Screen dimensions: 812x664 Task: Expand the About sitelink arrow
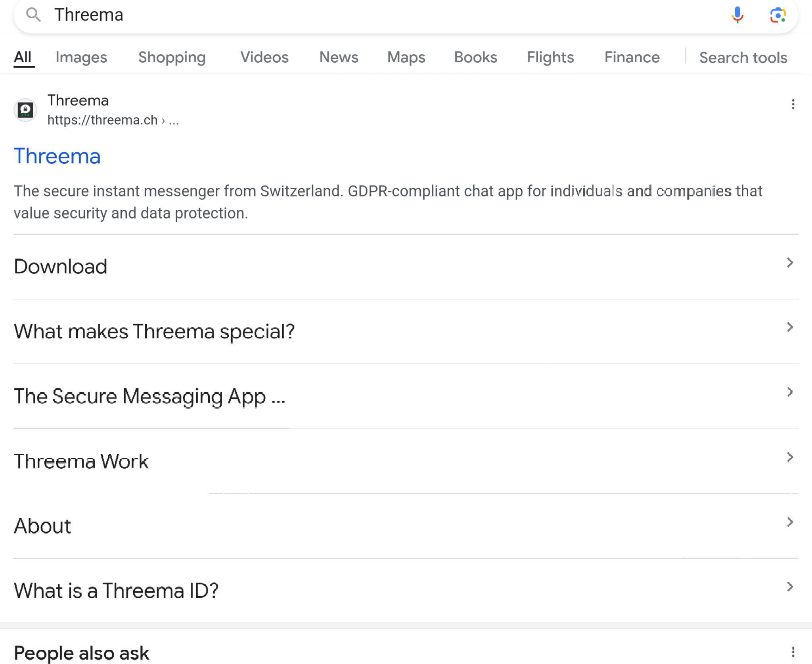point(789,522)
